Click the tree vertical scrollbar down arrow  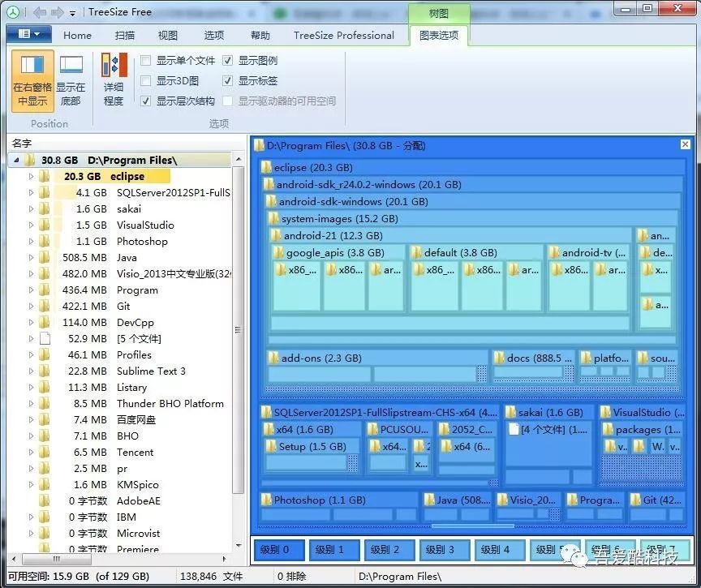point(239,545)
